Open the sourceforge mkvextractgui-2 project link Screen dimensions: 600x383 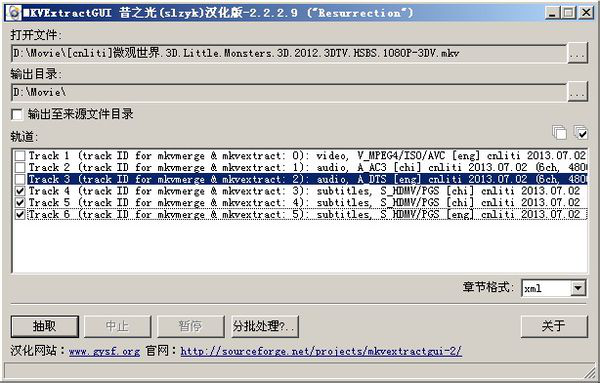[321, 351]
